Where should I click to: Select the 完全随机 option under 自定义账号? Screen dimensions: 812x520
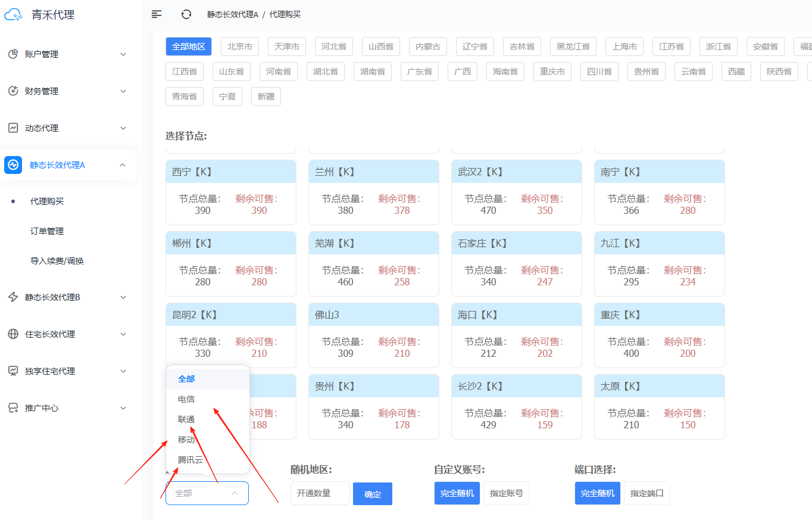pyautogui.click(x=457, y=493)
